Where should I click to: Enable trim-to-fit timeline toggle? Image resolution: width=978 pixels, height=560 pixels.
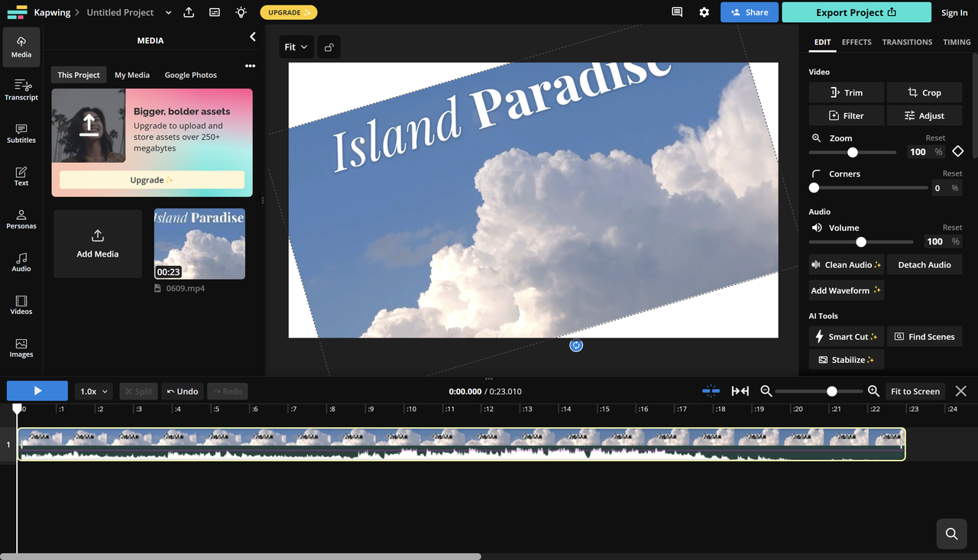click(x=740, y=390)
